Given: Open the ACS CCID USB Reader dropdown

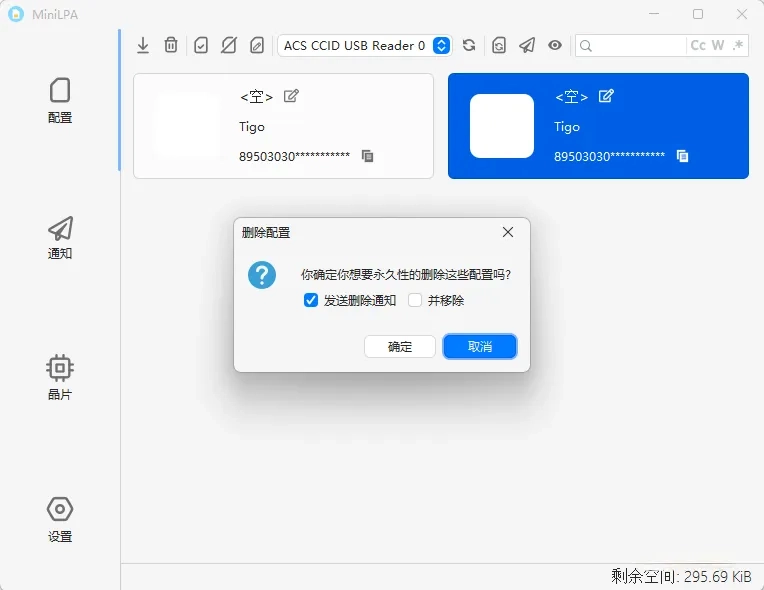Looking at the screenshot, I should click(365, 46).
